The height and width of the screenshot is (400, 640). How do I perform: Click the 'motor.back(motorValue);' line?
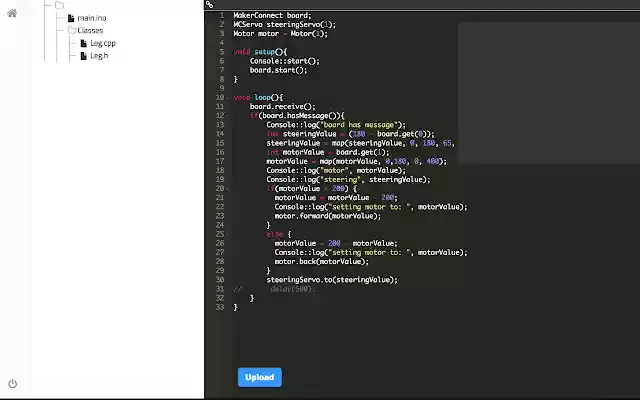coord(322,262)
